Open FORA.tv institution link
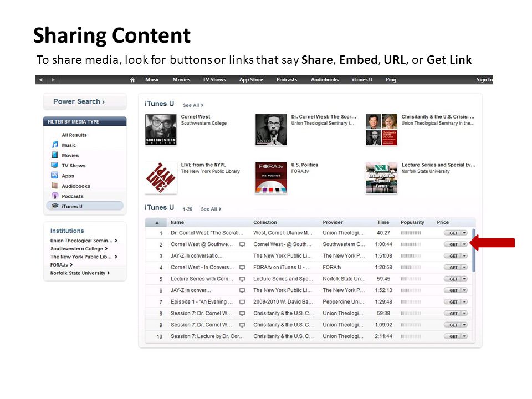This screenshot has height=399, width=532. [62, 265]
